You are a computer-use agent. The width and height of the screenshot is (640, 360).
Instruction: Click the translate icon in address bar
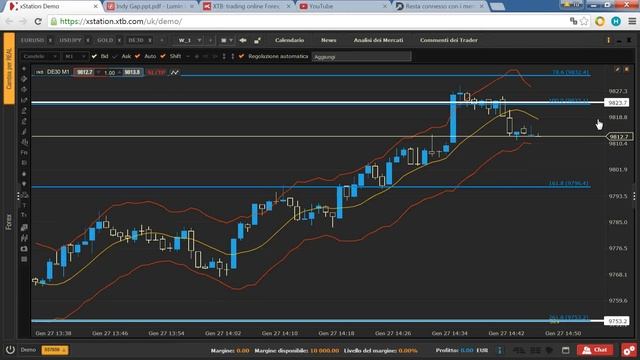click(573, 21)
